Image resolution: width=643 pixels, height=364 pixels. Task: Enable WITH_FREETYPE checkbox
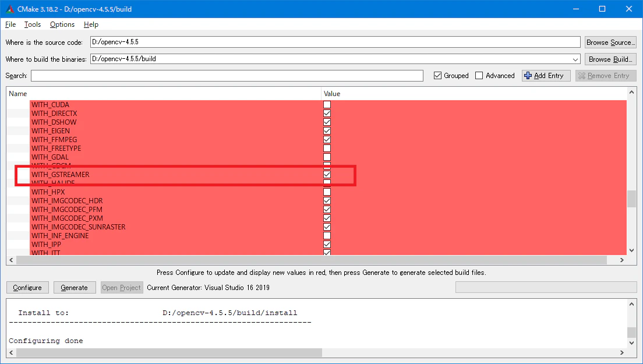click(x=327, y=149)
